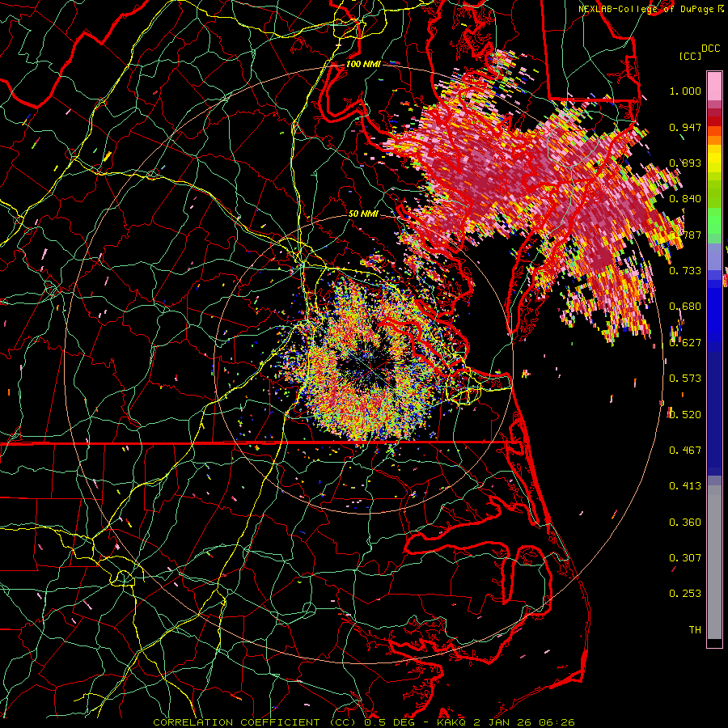Select the 0.573 scale value
This screenshot has width=728, height=728.
685,379
